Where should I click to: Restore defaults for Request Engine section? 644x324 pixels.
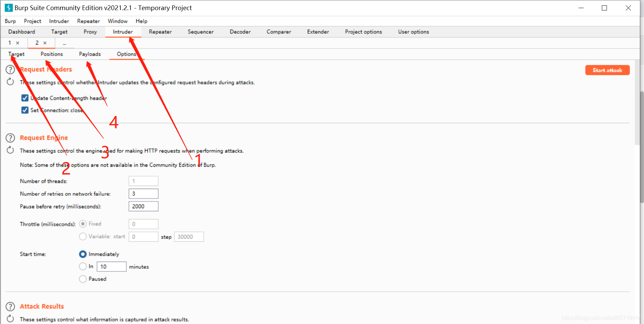pos(10,150)
